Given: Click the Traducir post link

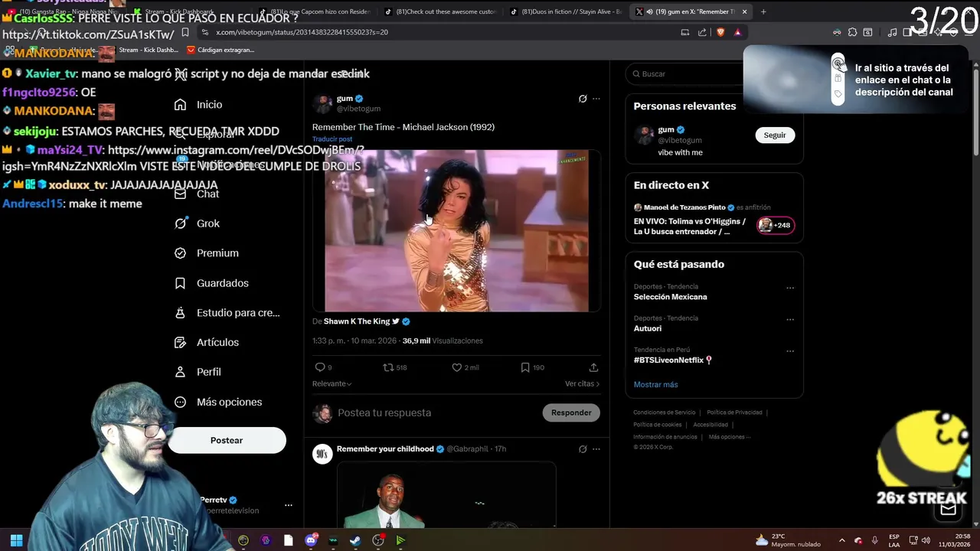Looking at the screenshot, I should click(332, 139).
